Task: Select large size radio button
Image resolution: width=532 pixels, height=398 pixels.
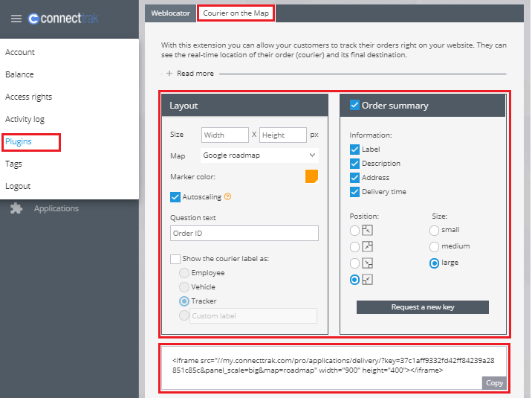Action: pyautogui.click(x=434, y=263)
